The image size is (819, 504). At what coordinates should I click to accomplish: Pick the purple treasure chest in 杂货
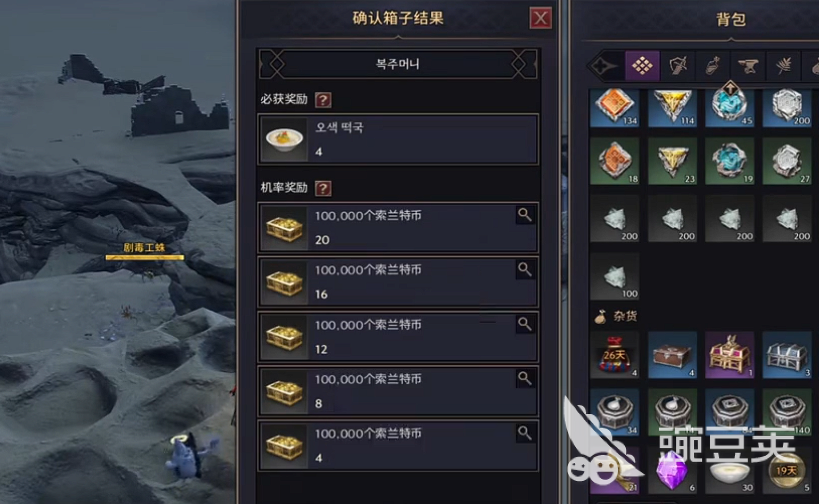[730, 355]
